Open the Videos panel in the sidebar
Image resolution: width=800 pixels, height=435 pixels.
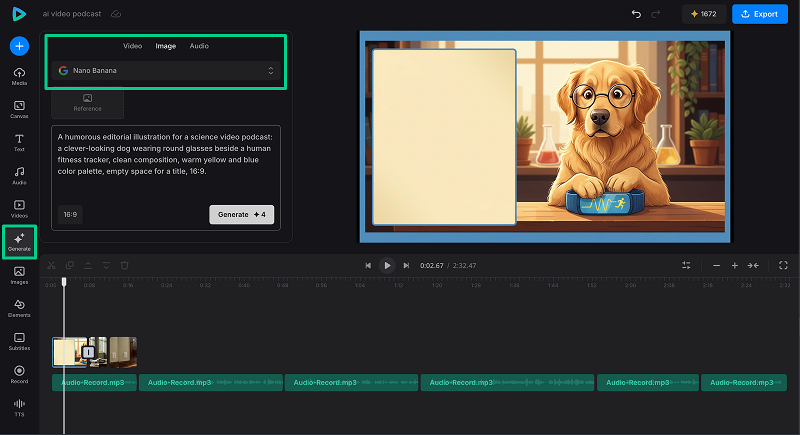[x=19, y=209]
